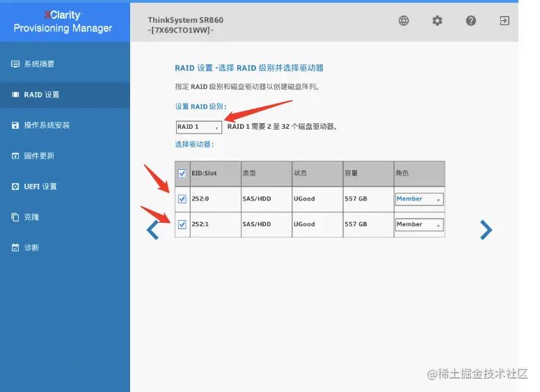
Task: Click the exit icon in header
Action: [505, 21]
